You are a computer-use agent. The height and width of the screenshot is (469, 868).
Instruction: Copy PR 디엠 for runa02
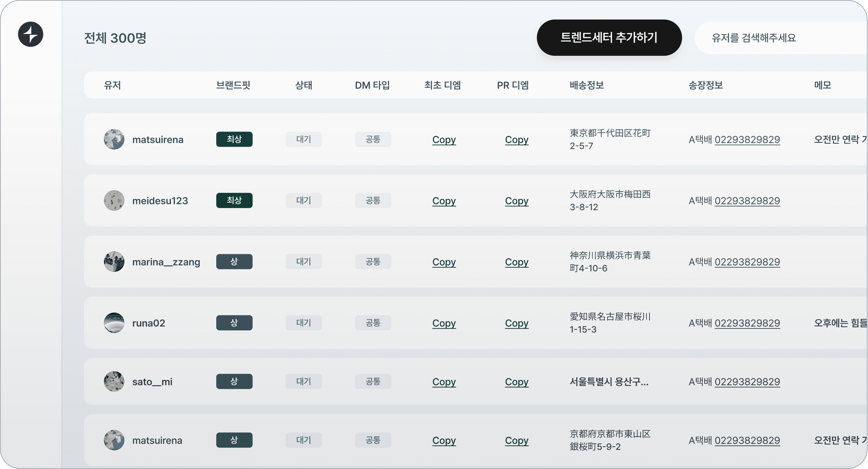517,323
